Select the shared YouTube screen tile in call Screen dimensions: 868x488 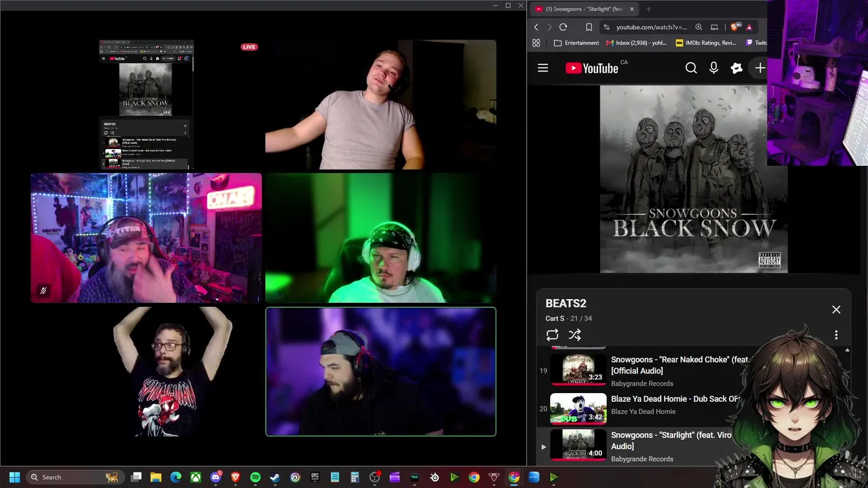tap(146, 105)
